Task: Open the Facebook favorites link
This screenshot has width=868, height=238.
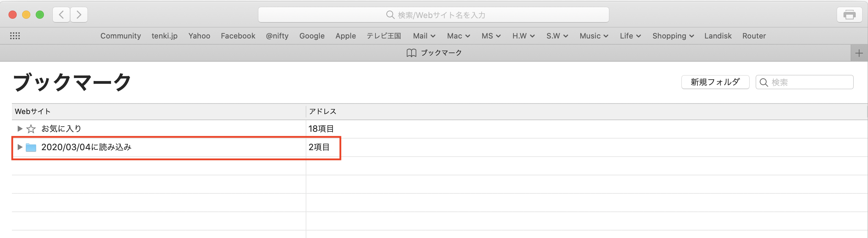Action: [x=238, y=36]
